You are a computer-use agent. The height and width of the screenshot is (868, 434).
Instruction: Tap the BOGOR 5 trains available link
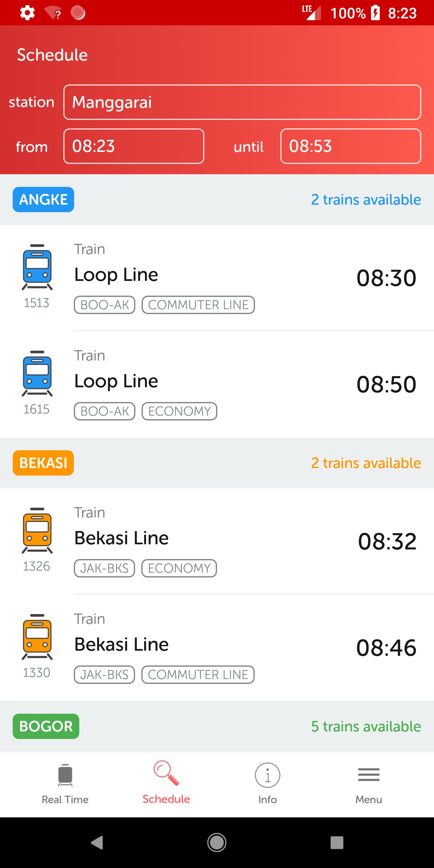click(x=366, y=726)
